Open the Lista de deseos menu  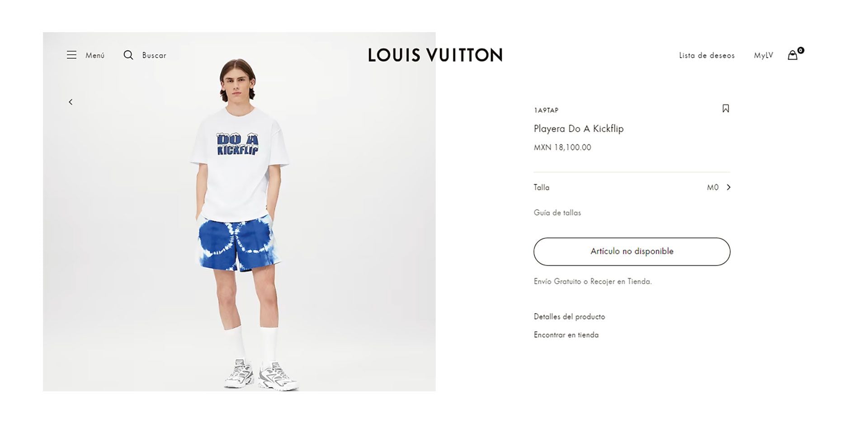click(707, 55)
